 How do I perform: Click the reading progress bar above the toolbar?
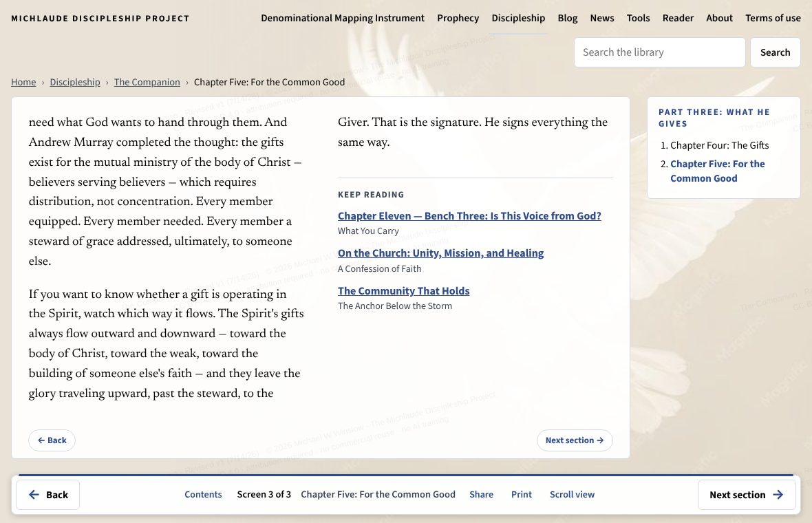point(406,475)
